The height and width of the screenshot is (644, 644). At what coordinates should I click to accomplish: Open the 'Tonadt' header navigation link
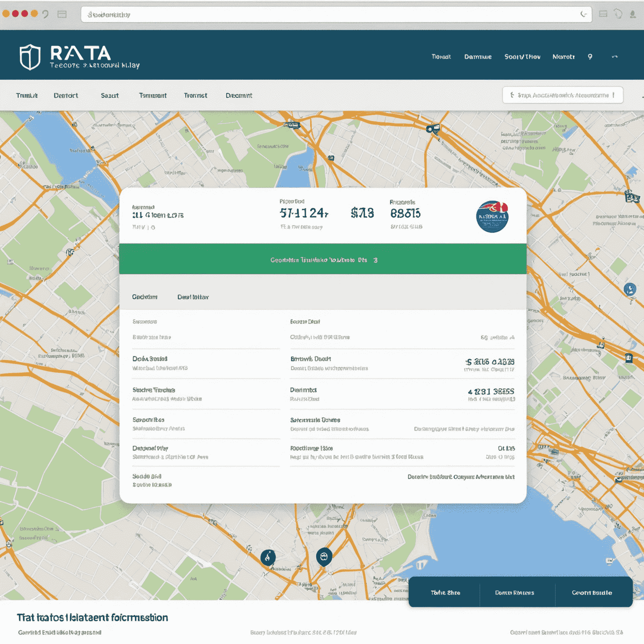tap(441, 57)
